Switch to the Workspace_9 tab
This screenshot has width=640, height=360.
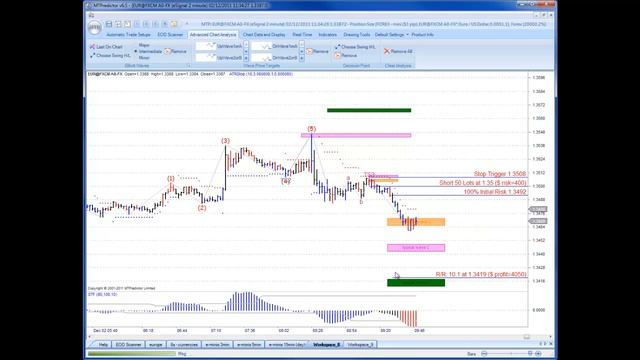360,345
